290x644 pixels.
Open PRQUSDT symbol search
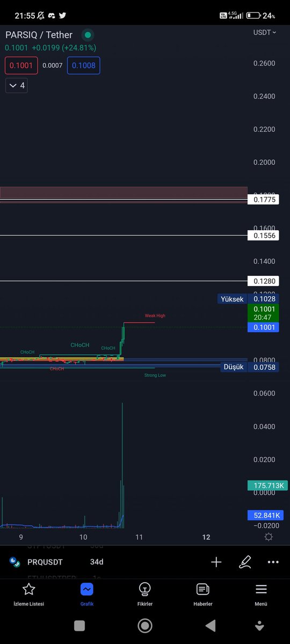(45, 562)
